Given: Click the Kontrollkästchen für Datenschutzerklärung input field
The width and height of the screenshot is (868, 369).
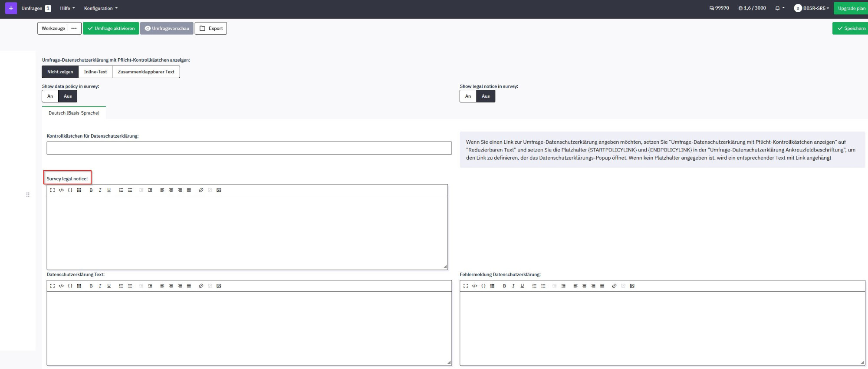Looking at the screenshot, I should point(249,148).
